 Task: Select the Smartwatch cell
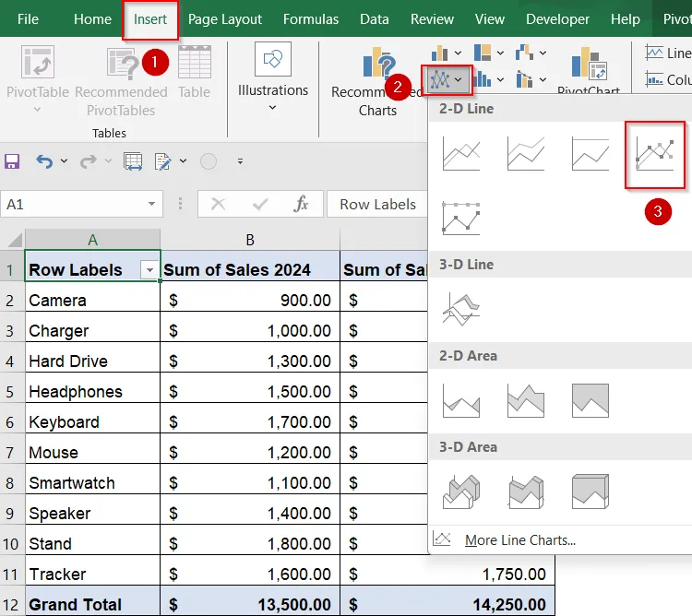point(92,483)
